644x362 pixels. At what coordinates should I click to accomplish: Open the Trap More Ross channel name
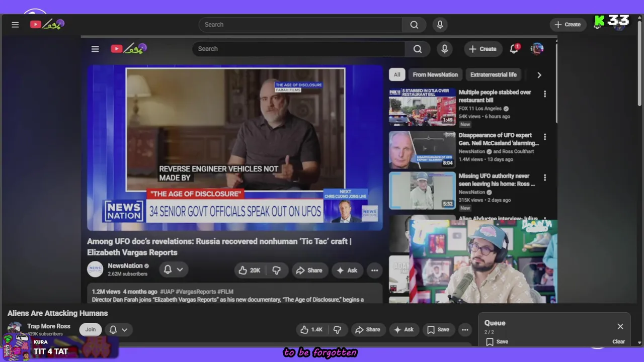click(x=49, y=326)
